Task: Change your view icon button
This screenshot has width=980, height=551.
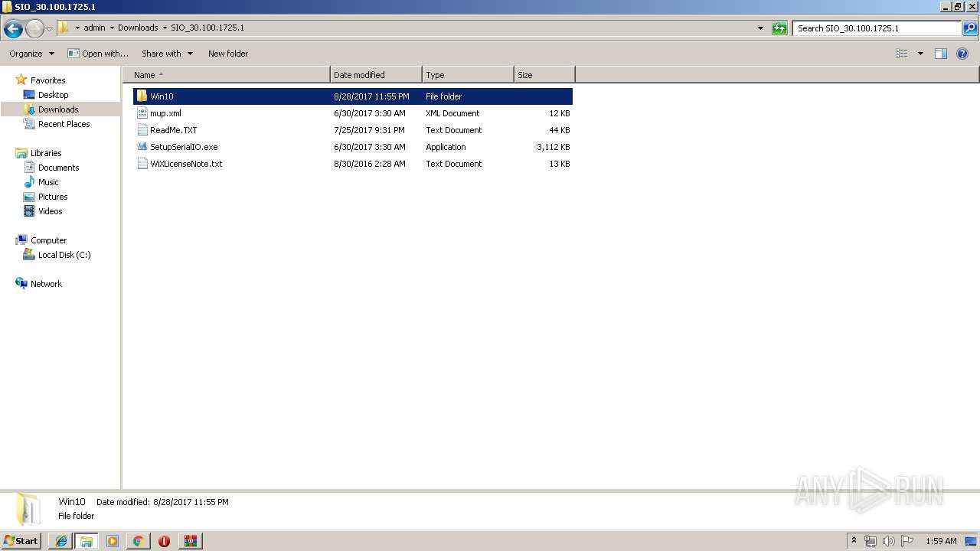Action: tap(902, 54)
